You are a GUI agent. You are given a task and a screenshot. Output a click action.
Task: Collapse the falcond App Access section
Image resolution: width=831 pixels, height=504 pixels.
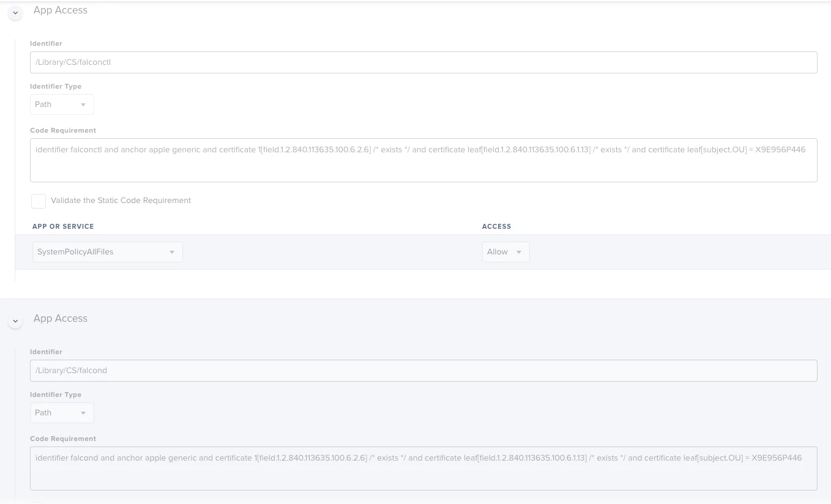coord(15,321)
